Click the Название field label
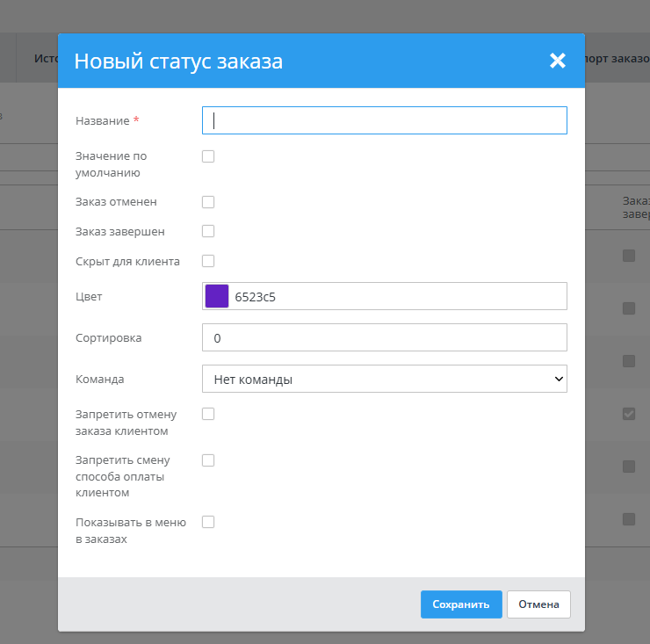The image size is (650, 644). pos(102,120)
